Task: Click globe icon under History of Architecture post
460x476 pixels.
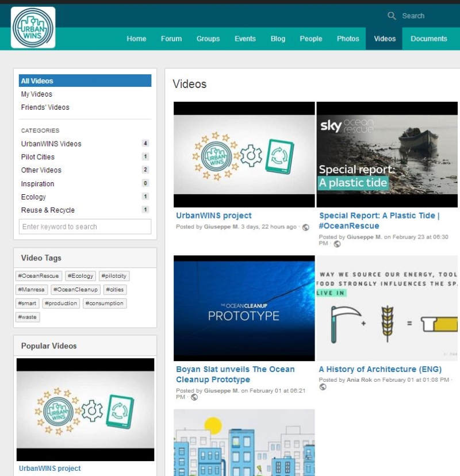Action: (x=323, y=387)
